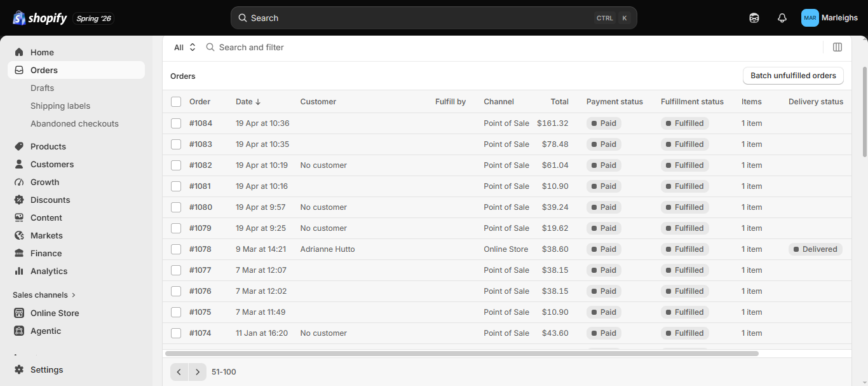Click the Shopify logo

tap(39, 18)
